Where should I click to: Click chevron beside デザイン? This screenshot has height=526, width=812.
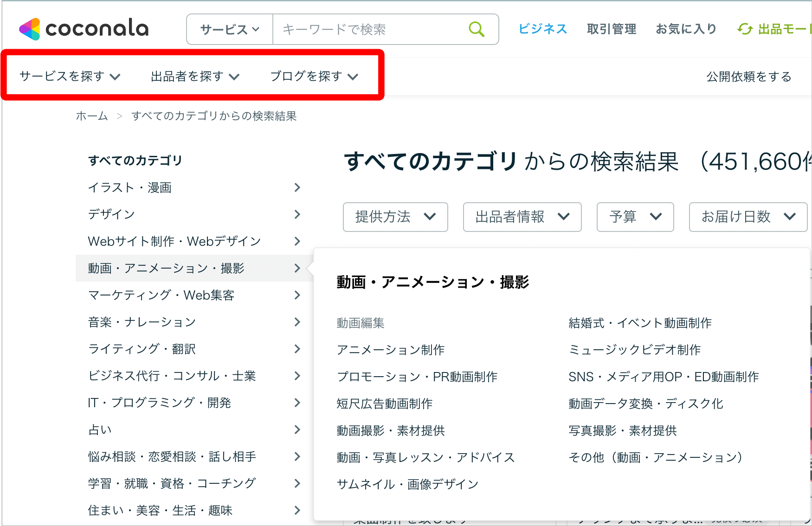pos(297,214)
